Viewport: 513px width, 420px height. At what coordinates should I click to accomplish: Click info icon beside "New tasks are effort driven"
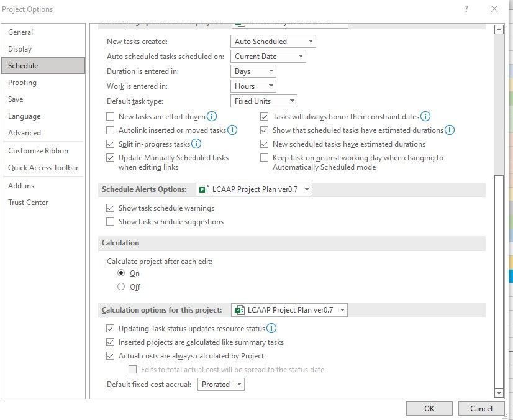point(211,116)
